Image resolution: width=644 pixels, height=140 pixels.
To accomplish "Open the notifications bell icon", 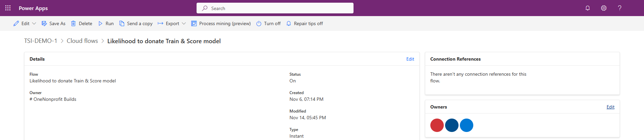I will [x=588, y=8].
